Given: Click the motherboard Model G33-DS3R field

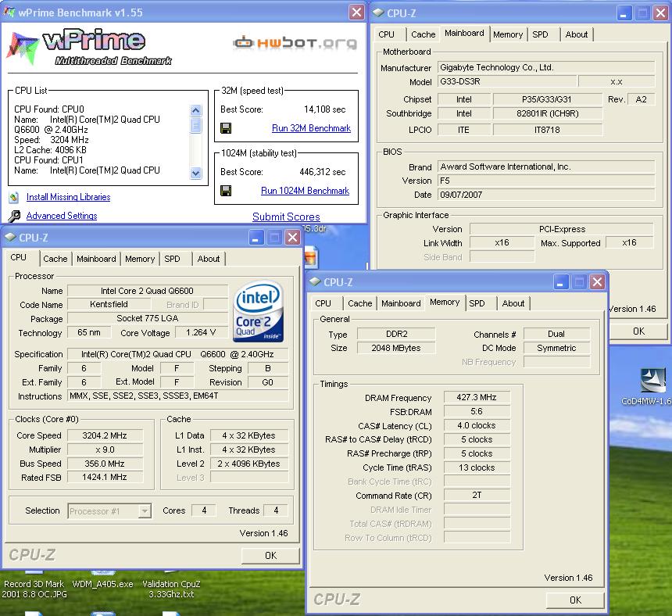Looking at the screenshot, I should point(507,81).
